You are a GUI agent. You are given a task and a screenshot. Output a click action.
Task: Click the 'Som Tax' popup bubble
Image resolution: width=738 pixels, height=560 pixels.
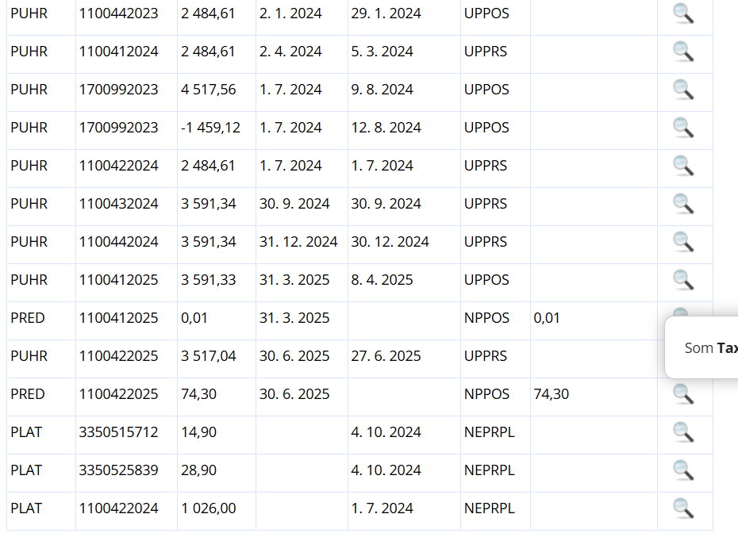[706, 348]
